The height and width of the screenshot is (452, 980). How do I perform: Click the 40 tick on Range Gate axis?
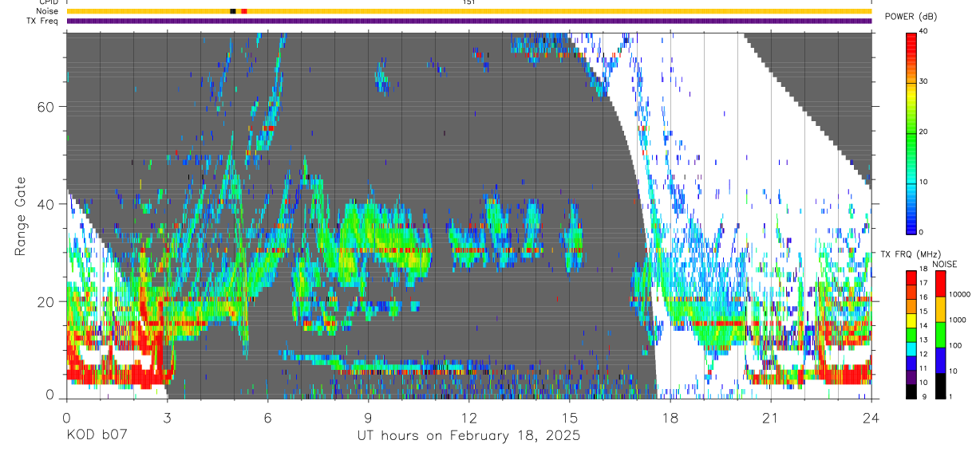click(x=46, y=204)
